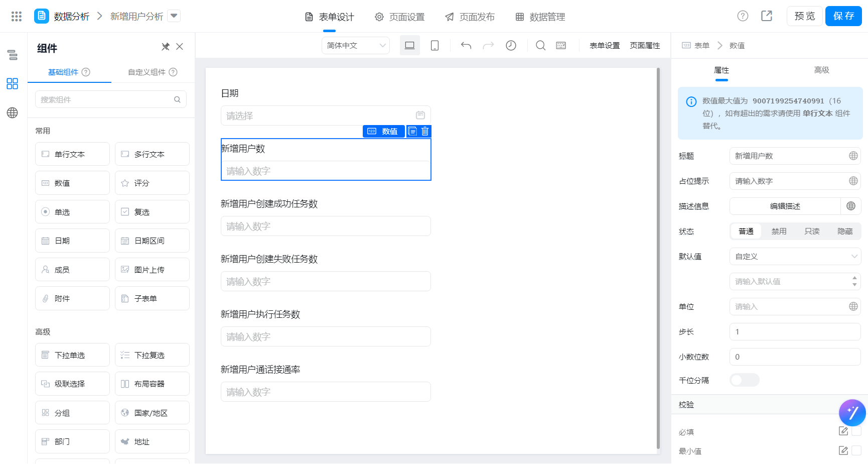Viewport: 868px width, 464px height.
Task: Open keyboard shortcuts icon
Action: pyautogui.click(x=561, y=46)
